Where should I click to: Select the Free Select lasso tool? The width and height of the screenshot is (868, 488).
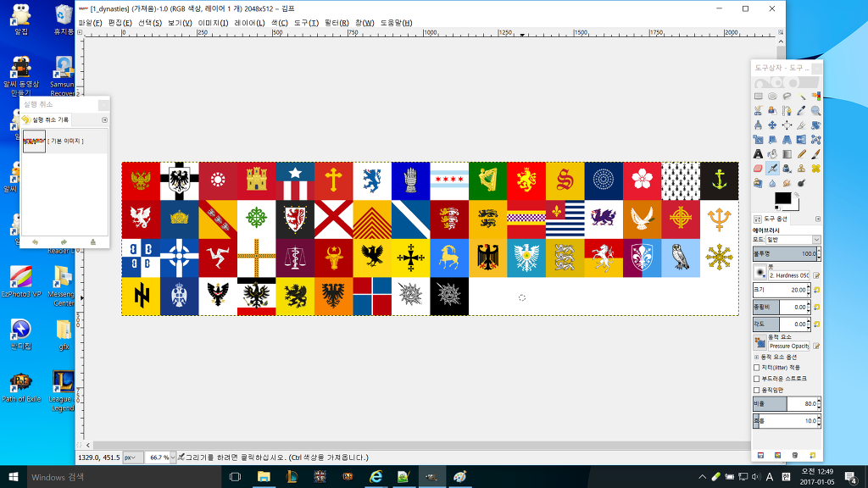[x=787, y=97]
